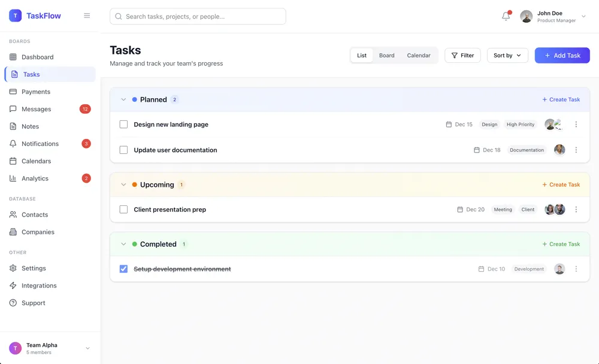Go to Analytics in the sidebar

tap(35, 178)
